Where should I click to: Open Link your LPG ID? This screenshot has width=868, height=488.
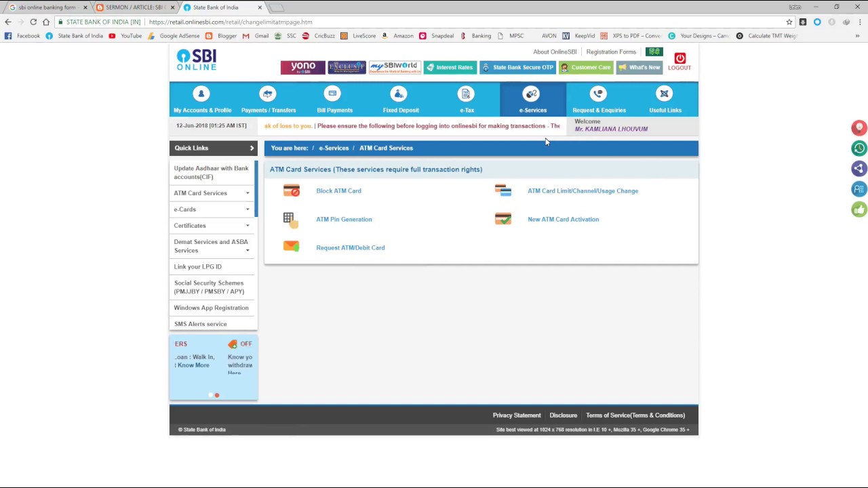point(197,266)
